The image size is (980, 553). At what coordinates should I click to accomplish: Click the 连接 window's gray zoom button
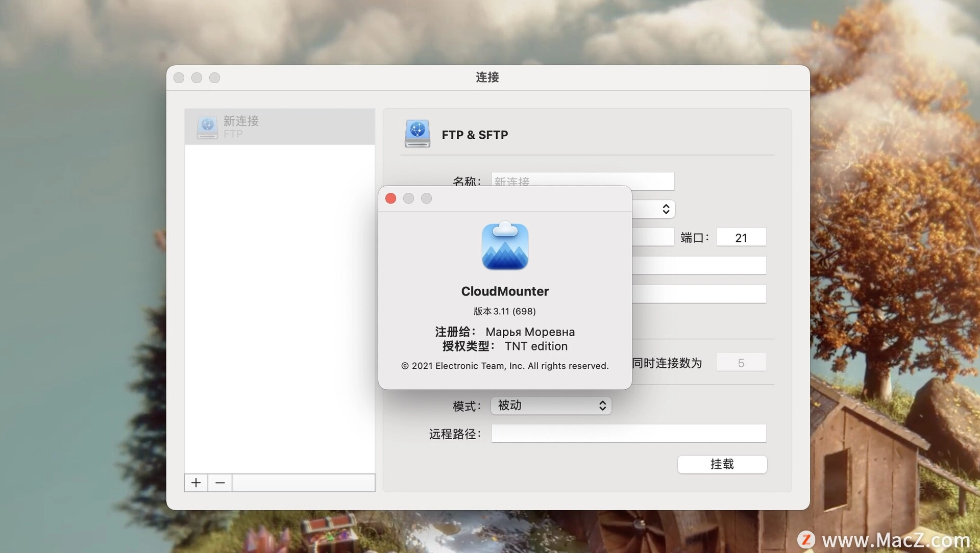pyautogui.click(x=214, y=78)
